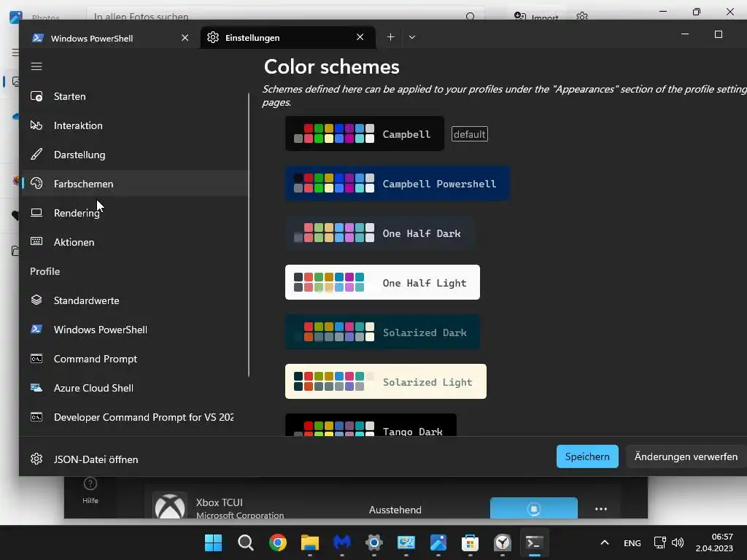
Task: Open a new tab with plus button
Action: [x=390, y=37]
